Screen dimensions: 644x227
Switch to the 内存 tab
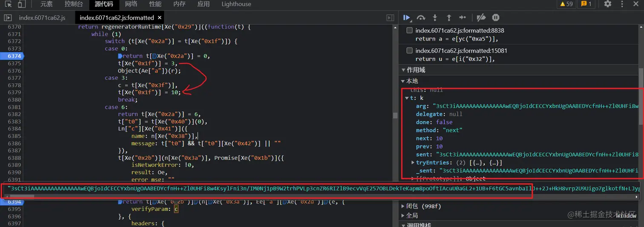(x=179, y=4)
